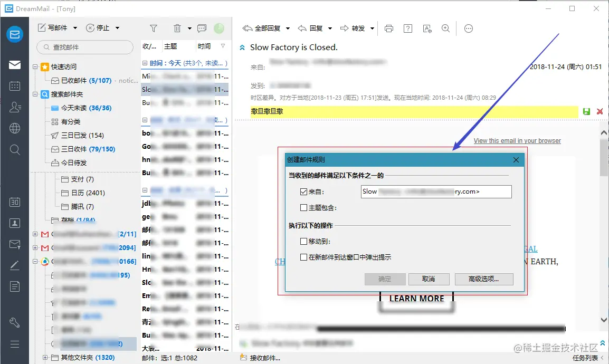Click the 停止 toolbar button
This screenshot has height=364, width=609.
click(98, 28)
